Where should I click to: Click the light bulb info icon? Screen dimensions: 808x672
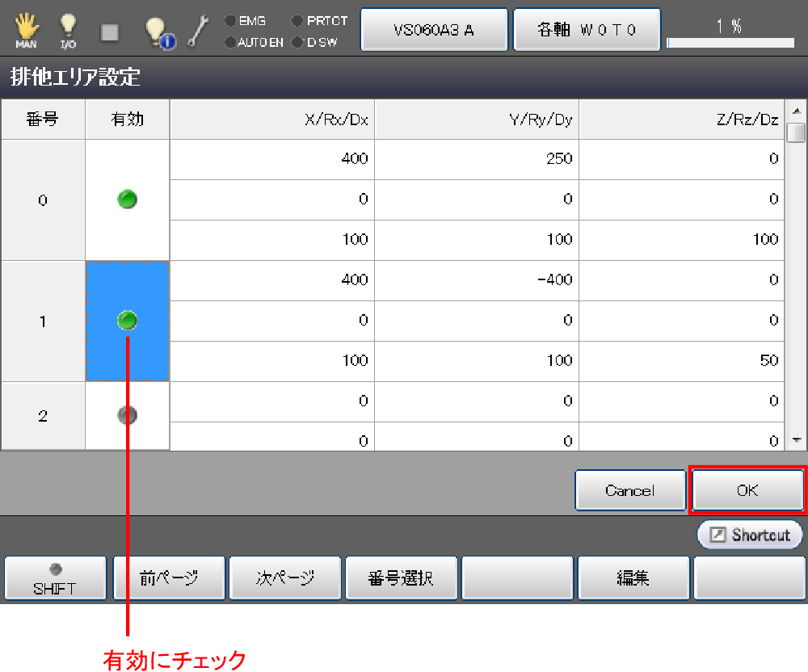pos(158,31)
